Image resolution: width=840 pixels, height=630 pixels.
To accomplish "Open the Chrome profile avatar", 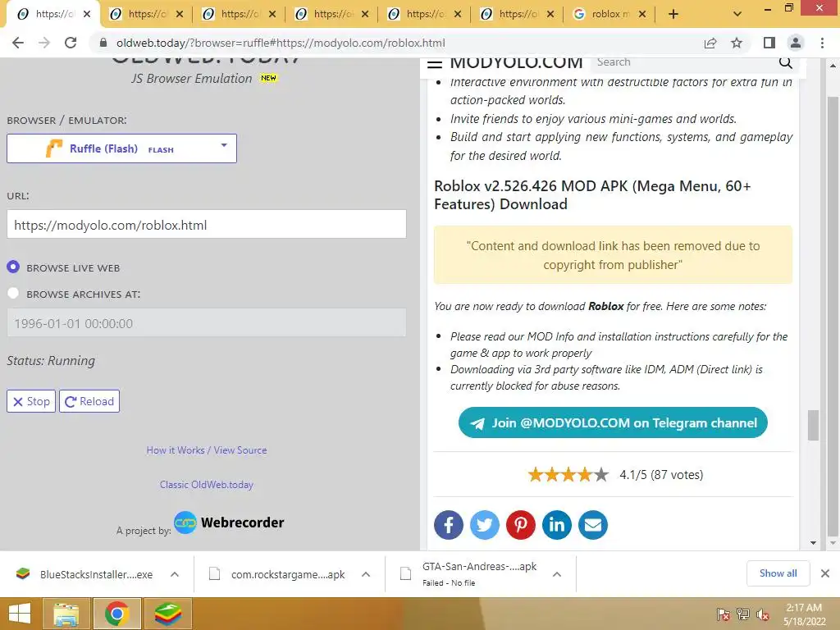I will [x=796, y=43].
